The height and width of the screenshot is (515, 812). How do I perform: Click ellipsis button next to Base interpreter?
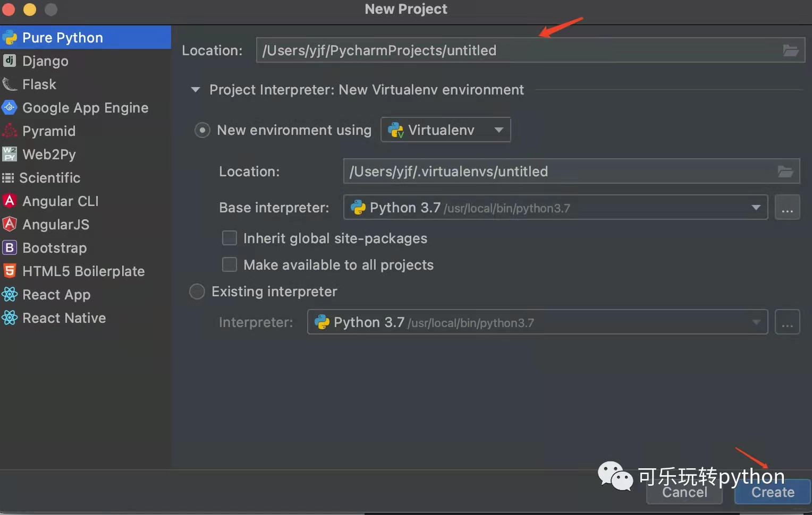[x=788, y=208]
